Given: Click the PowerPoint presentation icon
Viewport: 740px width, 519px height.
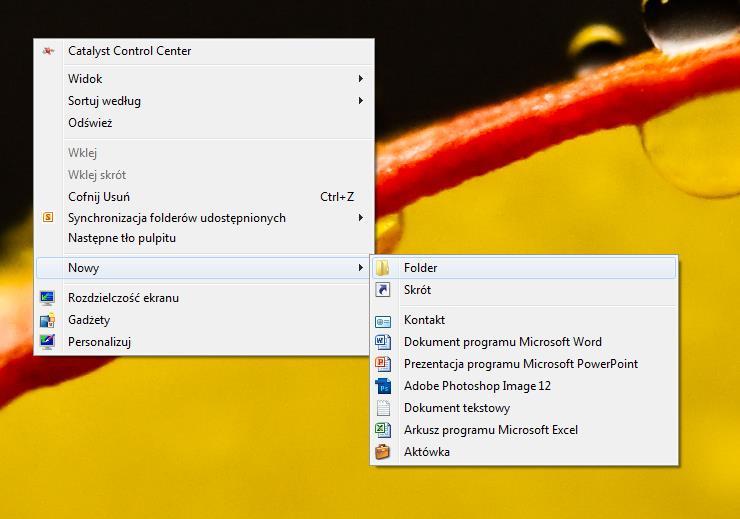Looking at the screenshot, I should (x=383, y=364).
